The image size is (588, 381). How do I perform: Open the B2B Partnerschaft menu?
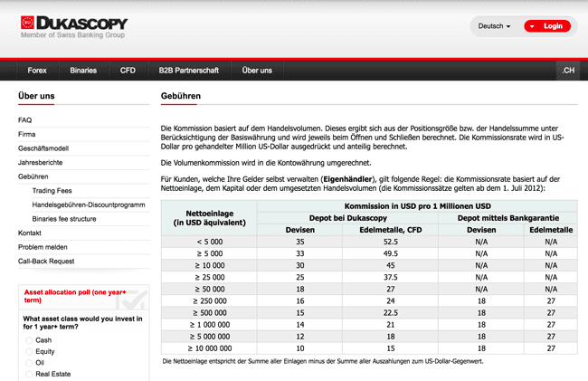pos(189,71)
